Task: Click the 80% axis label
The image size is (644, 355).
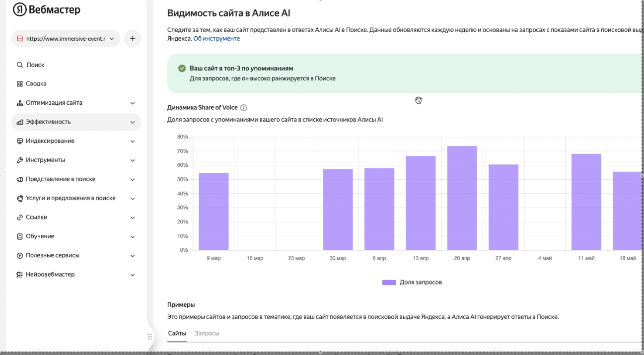Action: coord(182,137)
